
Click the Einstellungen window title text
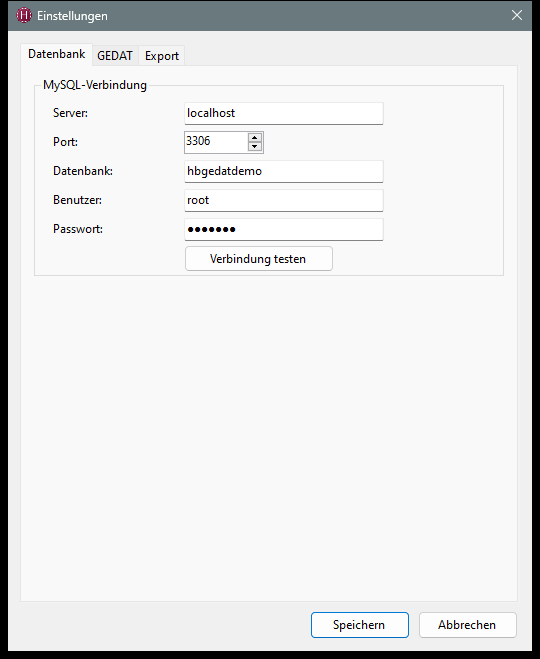tap(72, 16)
